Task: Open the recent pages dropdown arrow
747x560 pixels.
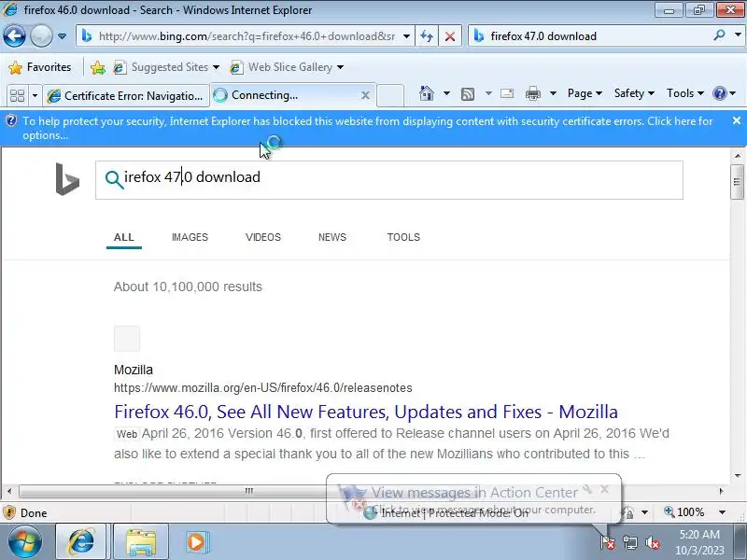Action: 62,36
